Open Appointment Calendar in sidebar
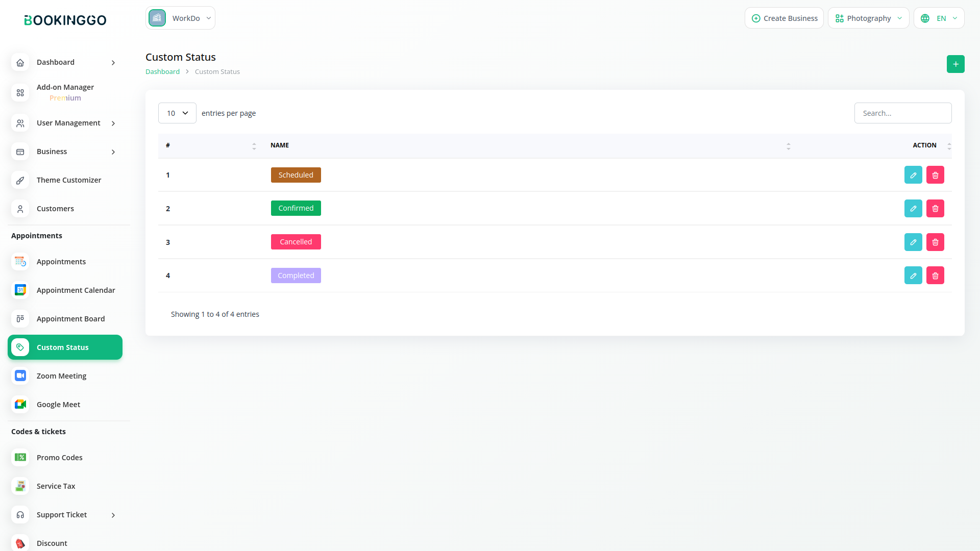980x551 pixels. [x=76, y=290]
